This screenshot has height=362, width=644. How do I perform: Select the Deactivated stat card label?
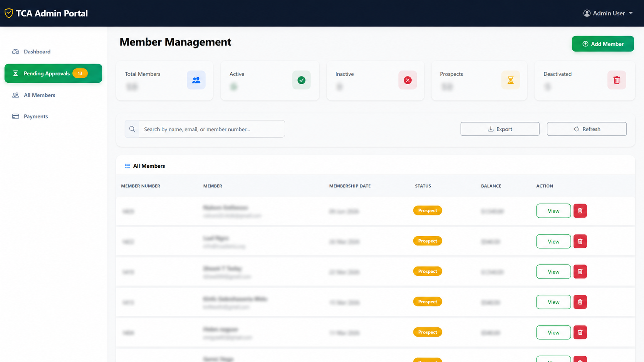557,74
